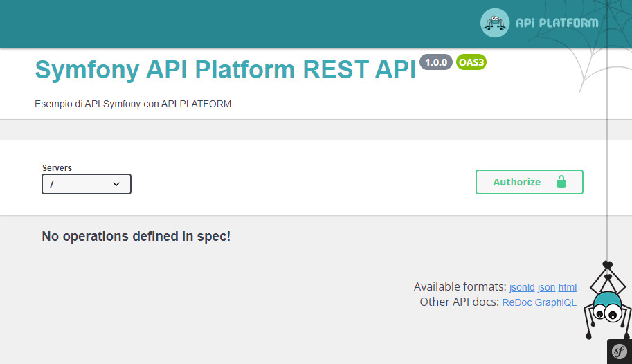This screenshot has width=632, height=364.
Task: Open the GraphiQL docs link
Action: coord(555,302)
